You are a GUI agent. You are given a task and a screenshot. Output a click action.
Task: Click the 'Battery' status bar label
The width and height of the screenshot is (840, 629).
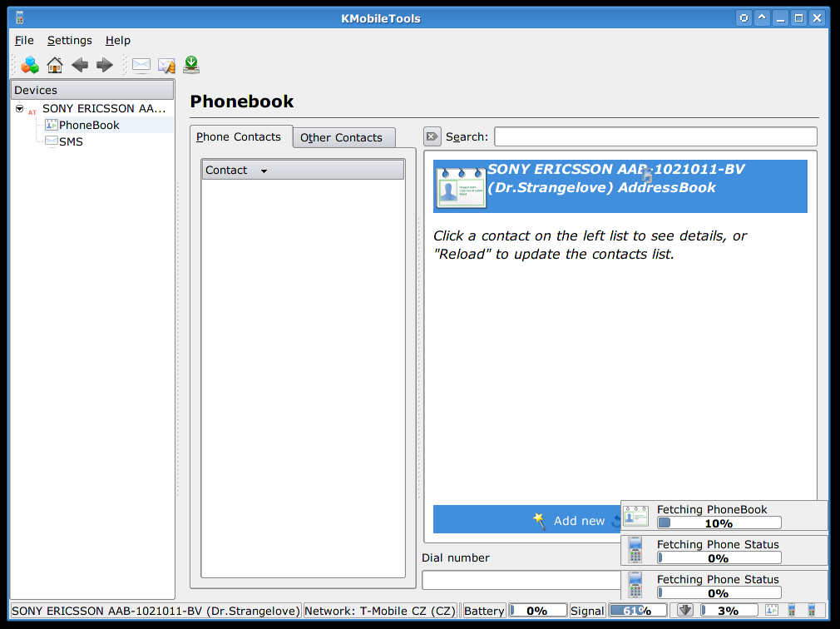click(x=484, y=611)
